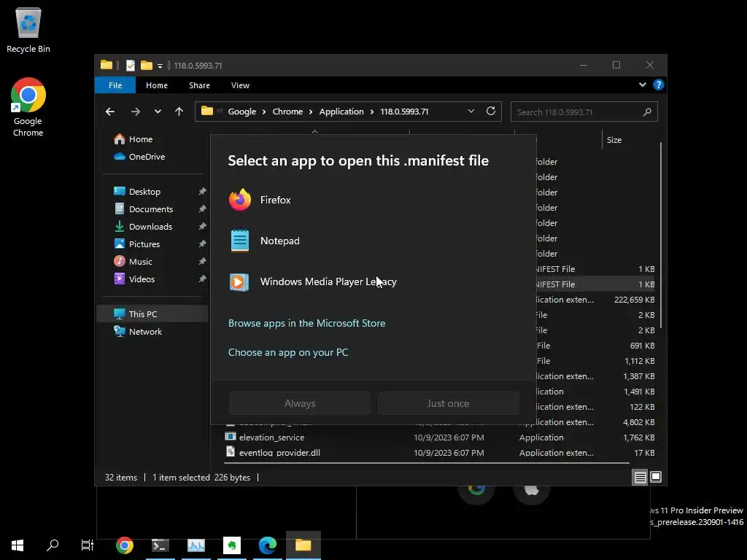Click new folder quick access icon
747x560 pixels.
click(146, 65)
